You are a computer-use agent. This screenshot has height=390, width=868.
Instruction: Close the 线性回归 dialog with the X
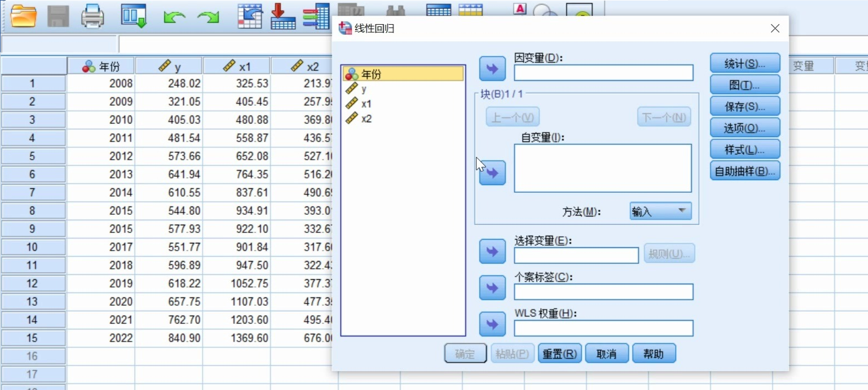coord(775,28)
